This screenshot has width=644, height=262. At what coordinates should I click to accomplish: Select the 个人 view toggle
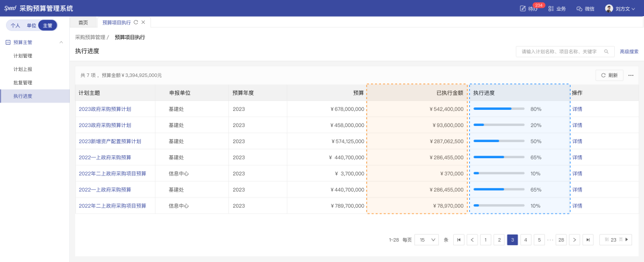pyautogui.click(x=15, y=26)
